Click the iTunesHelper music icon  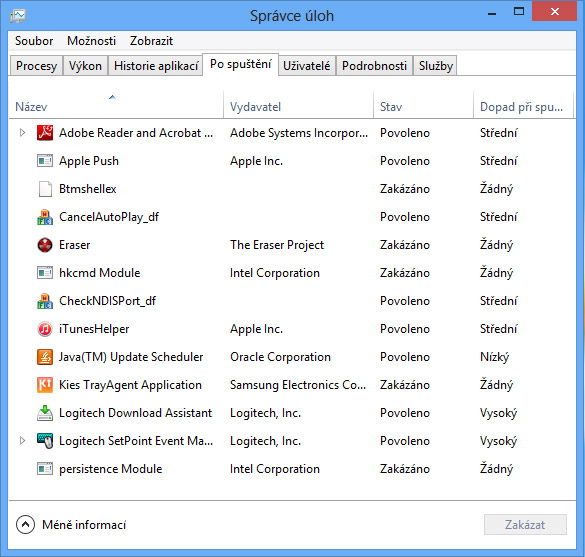[x=45, y=329]
